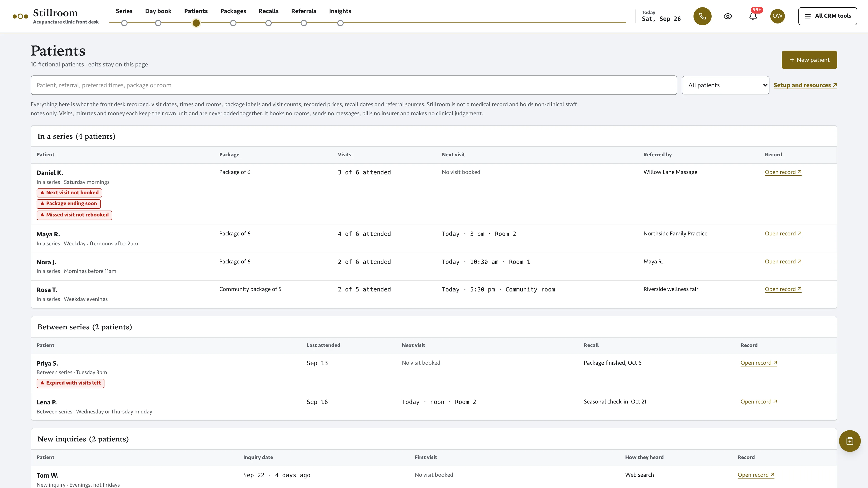Click the Patients tab

[x=196, y=11]
